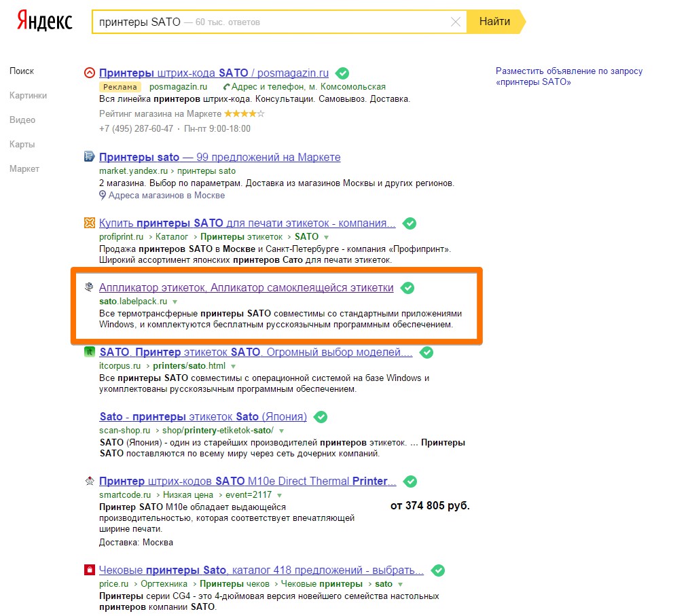
Task: Click market.yandex.ru URL
Action: 133,170
